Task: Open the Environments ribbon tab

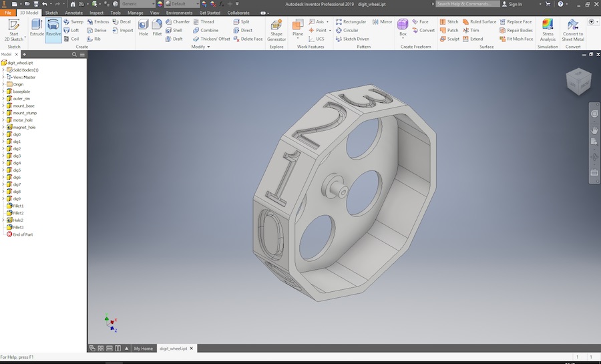Action: 179,13
